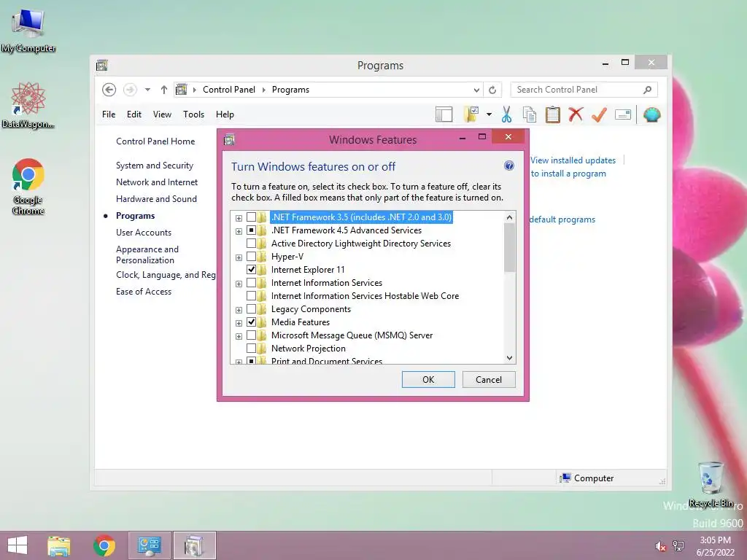747x560 pixels.
Task: Open the address bar history dropdown
Action: tap(476, 90)
